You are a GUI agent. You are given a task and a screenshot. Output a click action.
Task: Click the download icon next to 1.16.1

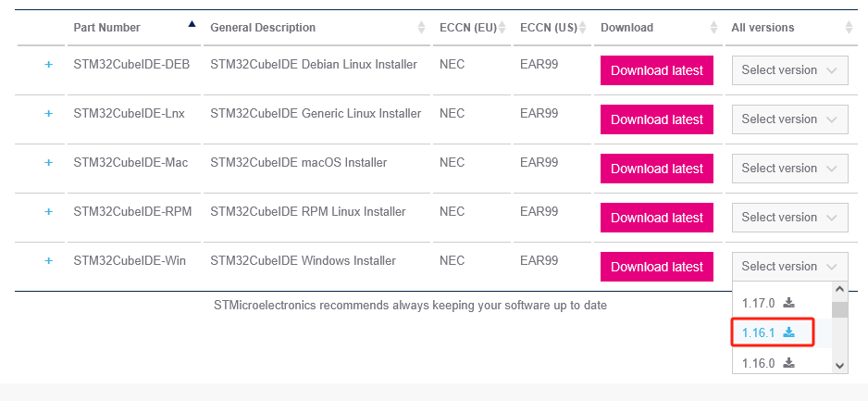tap(789, 332)
